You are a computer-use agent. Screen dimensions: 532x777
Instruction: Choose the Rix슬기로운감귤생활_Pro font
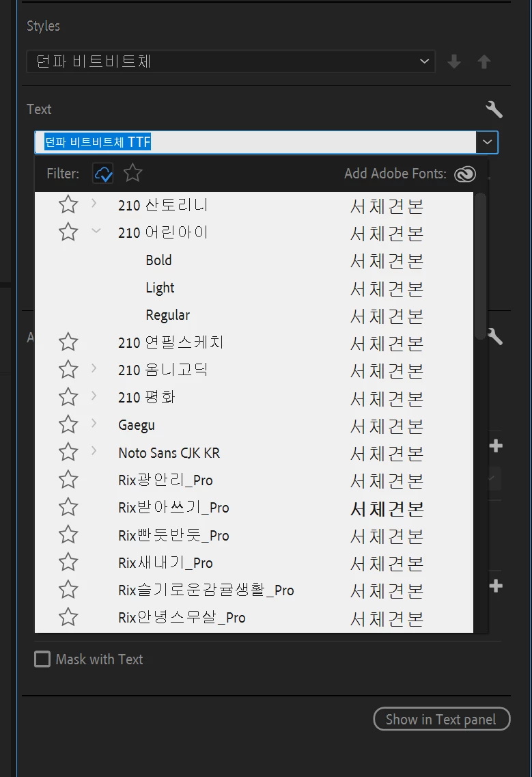[206, 590]
